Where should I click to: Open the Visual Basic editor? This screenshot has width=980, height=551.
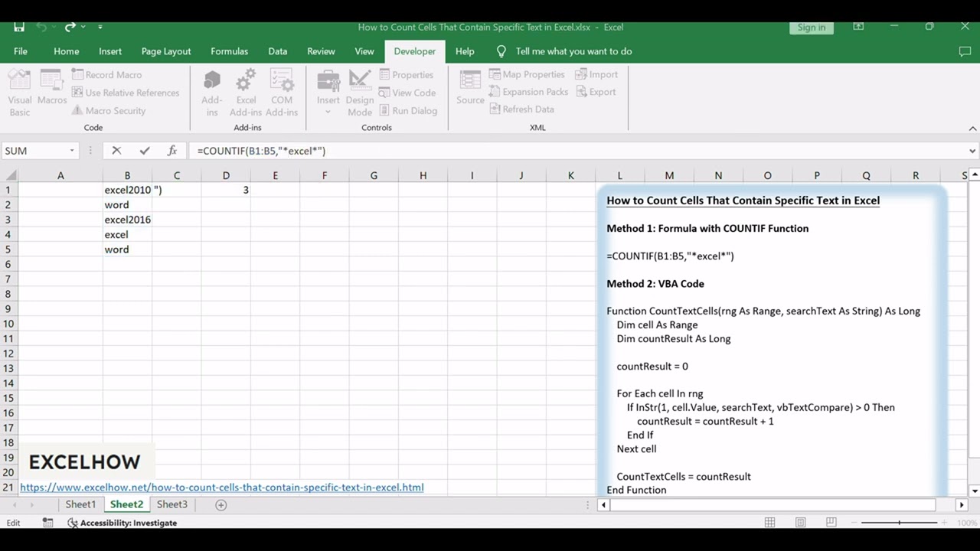coord(20,93)
